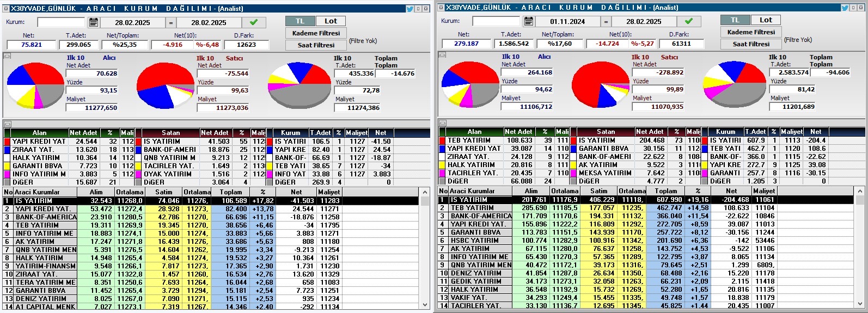The height and width of the screenshot is (313, 868).
Task: Click scroll-up arrow of left broker table
Action: point(426,192)
